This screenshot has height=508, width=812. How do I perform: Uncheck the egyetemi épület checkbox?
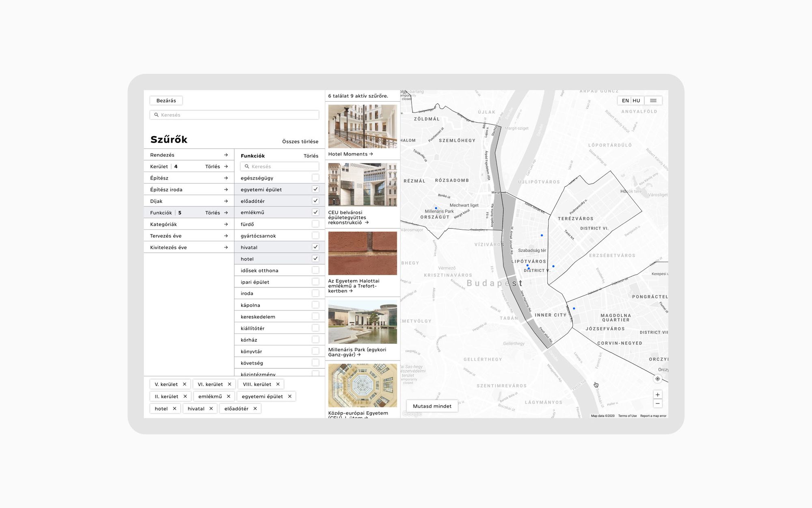(315, 189)
